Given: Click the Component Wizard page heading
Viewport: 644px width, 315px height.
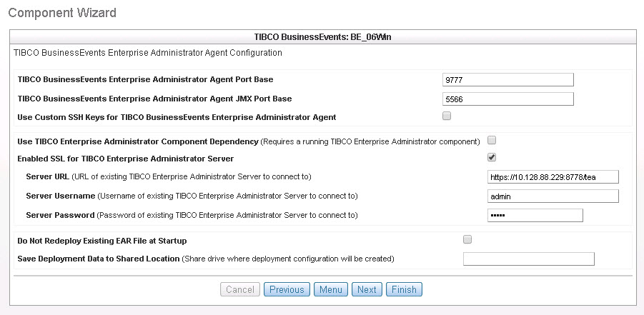Looking at the screenshot, I should [x=62, y=13].
